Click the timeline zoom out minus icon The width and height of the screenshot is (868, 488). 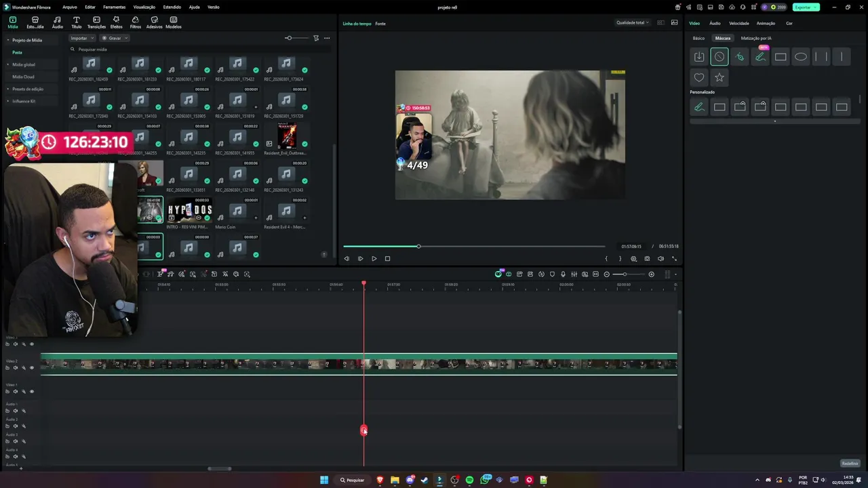[x=607, y=274]
